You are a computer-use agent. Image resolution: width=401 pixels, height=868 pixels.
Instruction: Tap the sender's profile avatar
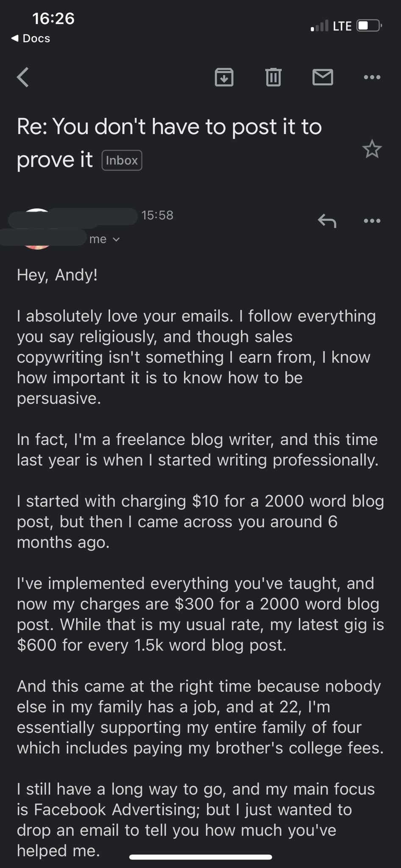pos(37,229)
